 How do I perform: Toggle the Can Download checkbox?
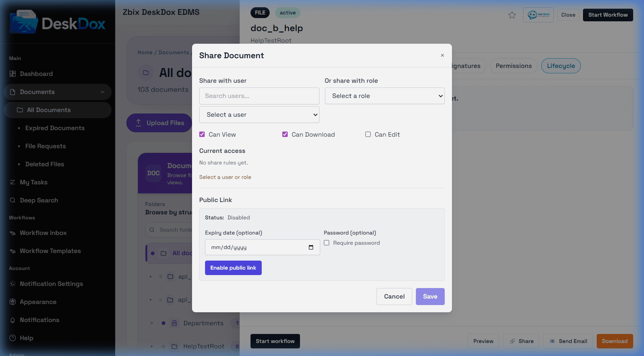click(x=285, y=134)
